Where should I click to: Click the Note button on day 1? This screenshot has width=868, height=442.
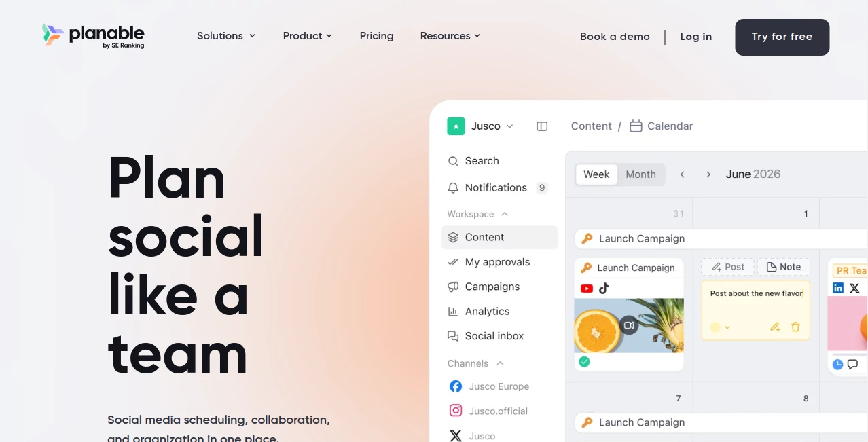click(x=784, y=267)
